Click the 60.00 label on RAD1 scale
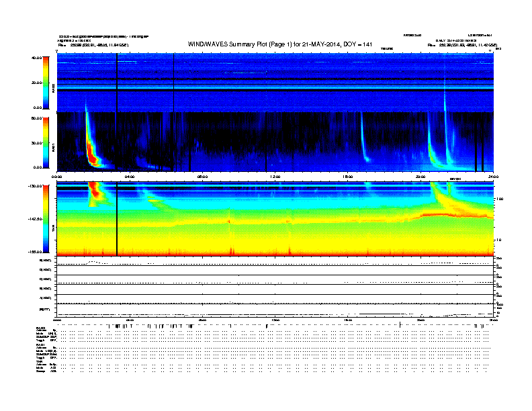Image resolution: width=532 pixels, height=411 pixels. click(x=36, y=118)
